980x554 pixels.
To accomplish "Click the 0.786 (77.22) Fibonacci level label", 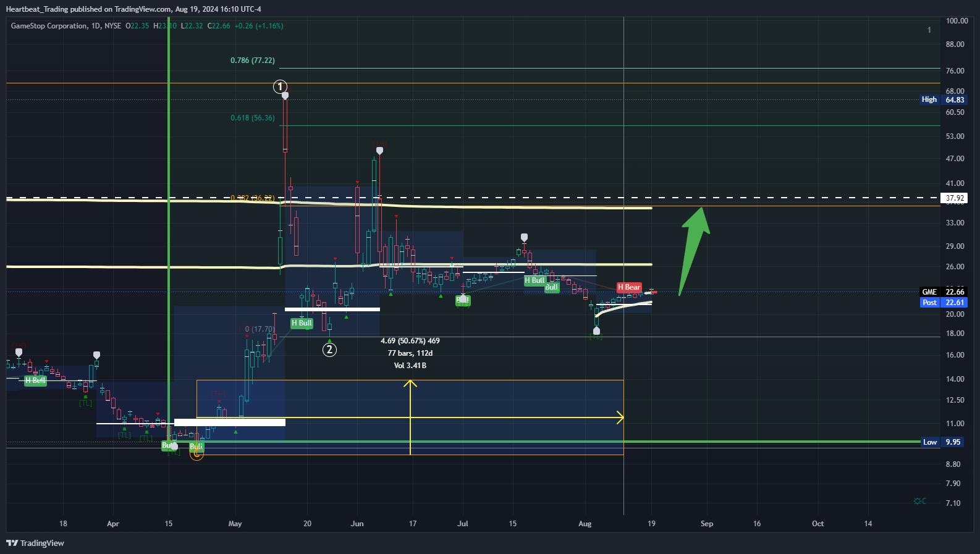I will point(253,61).
